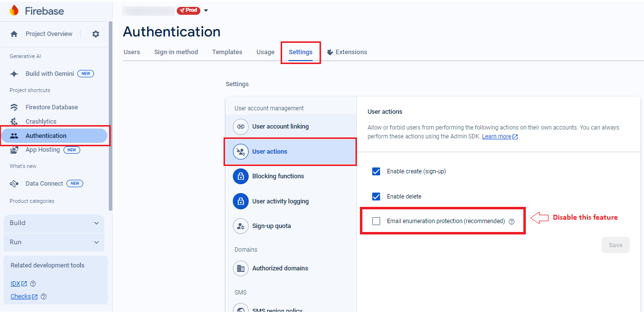
Task: Open project settings gear icon
Action: (x=96, y=34)
